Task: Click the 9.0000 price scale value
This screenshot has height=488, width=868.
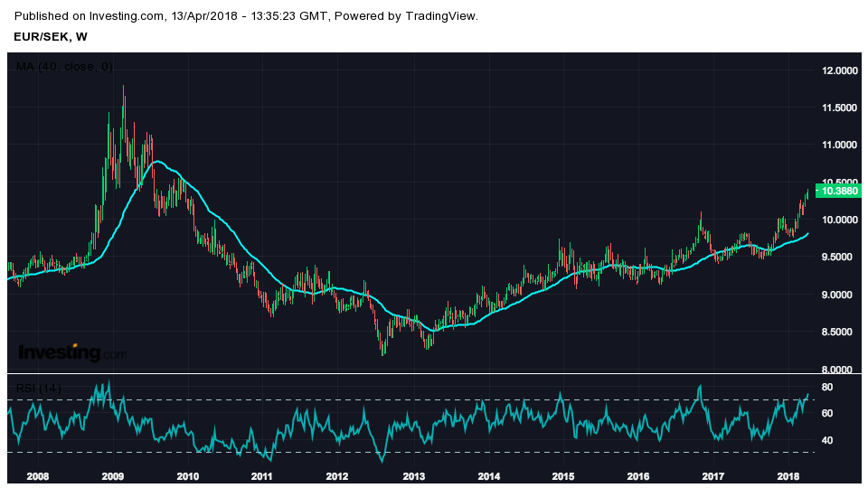Action: [840, 296]
